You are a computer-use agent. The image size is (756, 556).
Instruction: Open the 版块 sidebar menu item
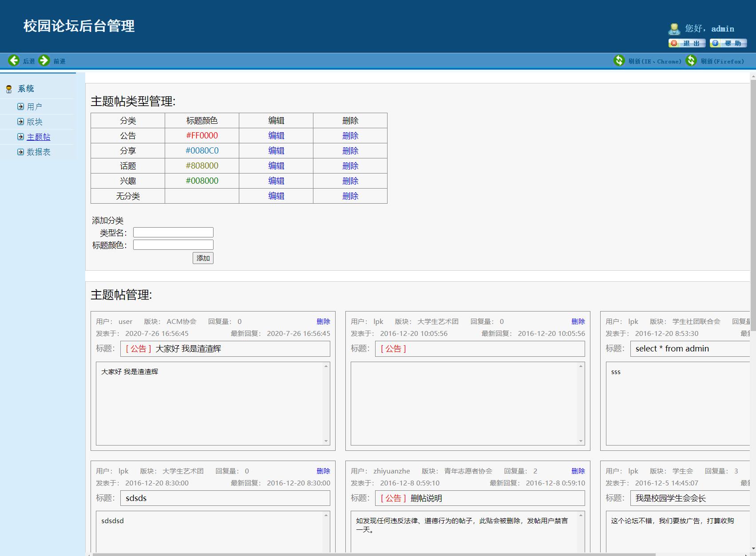(x=35, y=122)
